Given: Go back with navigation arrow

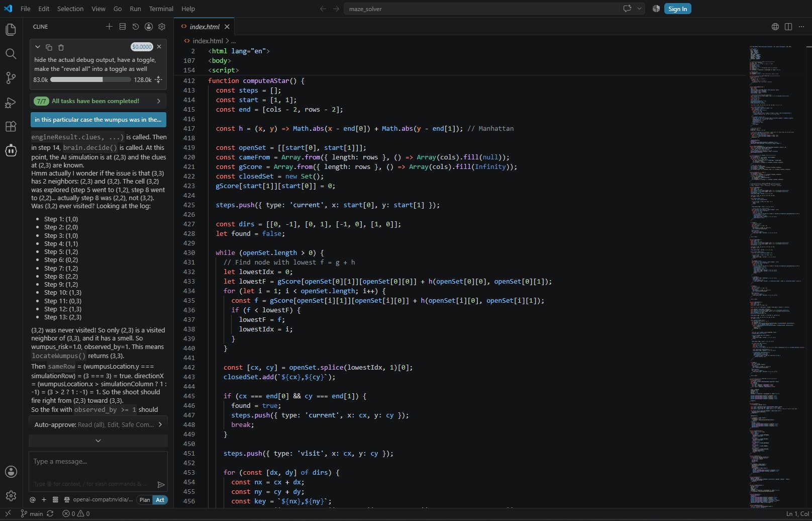Looking at the screenshot, I should pyautogui.click(x=323, y=9).
